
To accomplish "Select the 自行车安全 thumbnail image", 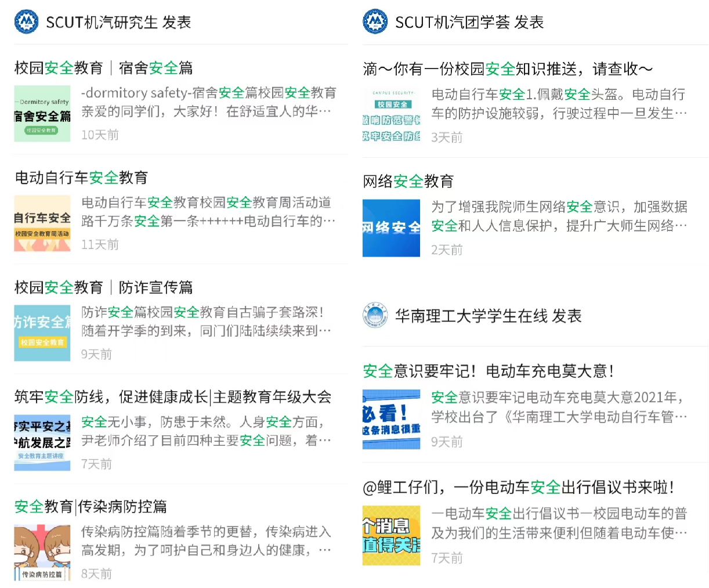I will 42,223.
